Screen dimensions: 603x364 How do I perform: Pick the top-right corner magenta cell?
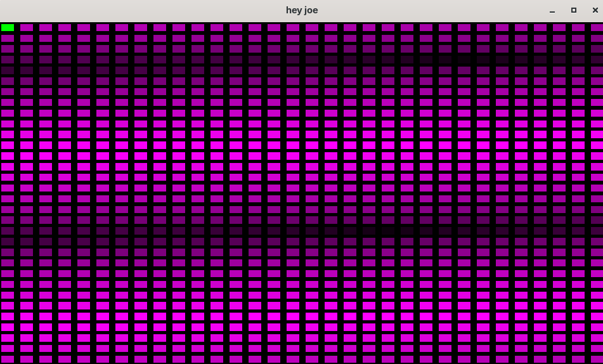click(x=596, y=27)
